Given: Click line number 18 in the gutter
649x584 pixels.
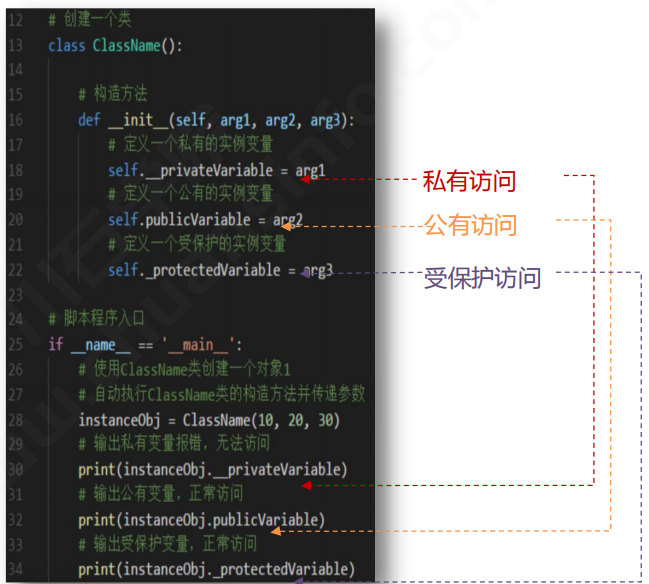Looking at the screenshot, I should (15, 170).
